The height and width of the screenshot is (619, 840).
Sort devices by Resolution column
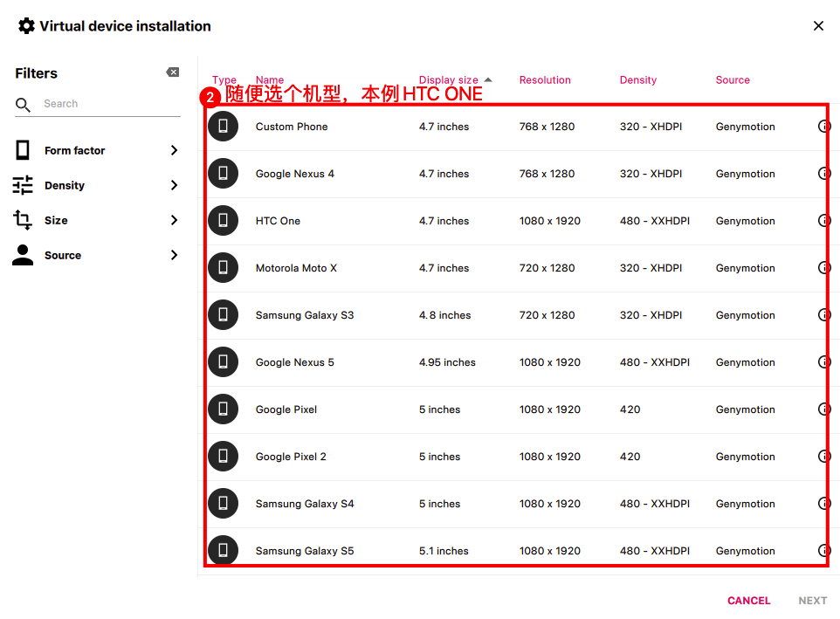pyautogui.click(x=545, y=79)
